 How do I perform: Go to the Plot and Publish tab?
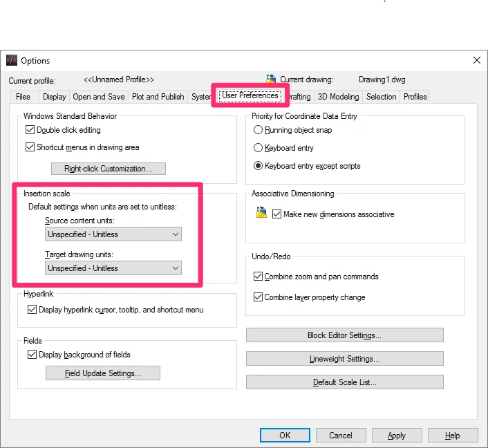pos(158,97)
